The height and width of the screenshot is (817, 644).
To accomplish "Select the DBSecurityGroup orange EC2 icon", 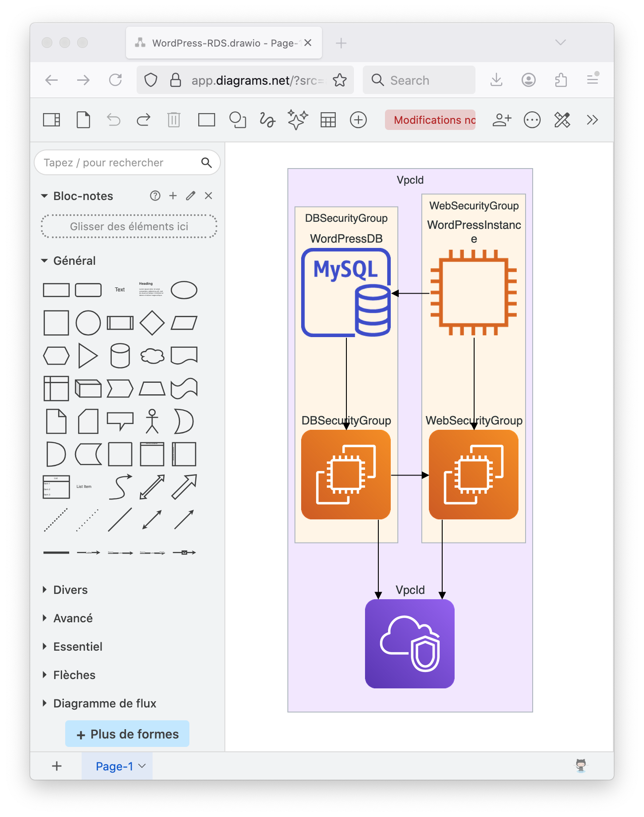I will coord(346,475).
